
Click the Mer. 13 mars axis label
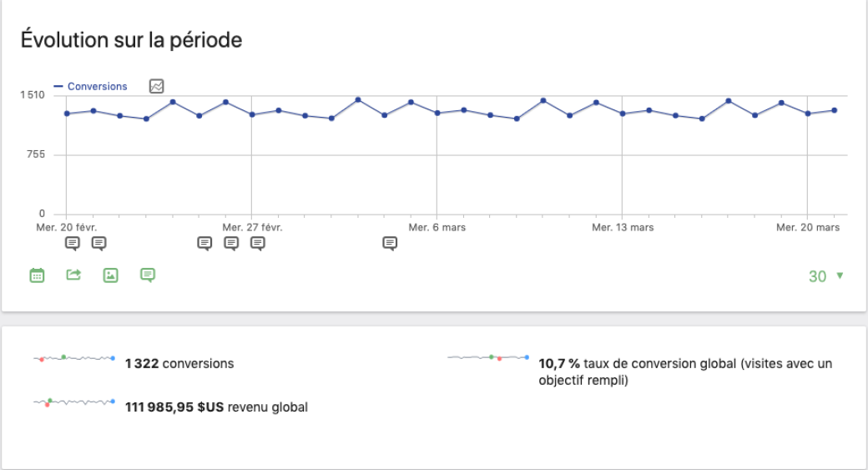coord(623,228)
